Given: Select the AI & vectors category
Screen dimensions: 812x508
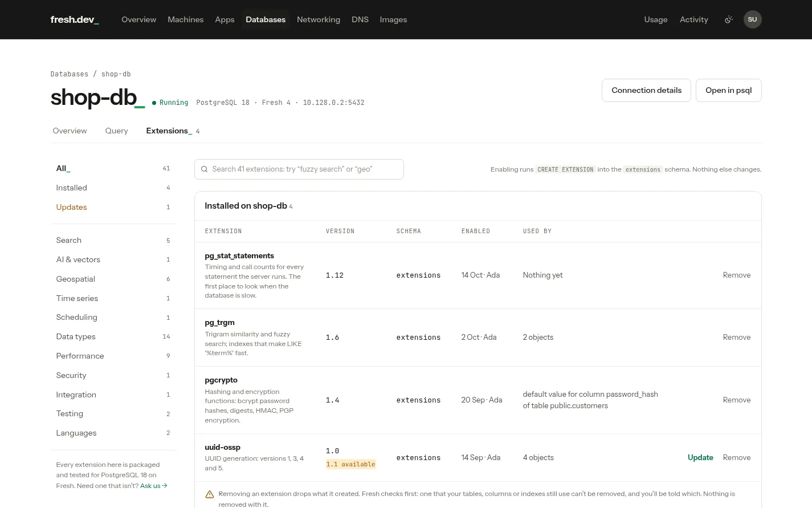Looking at the screenshot, I should click(x=113, y=259).
